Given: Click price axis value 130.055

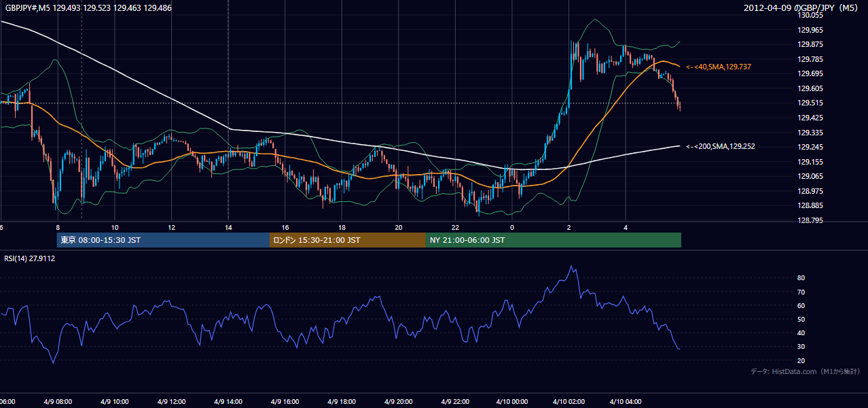Looking at the screenshot, I should pyautogui.click(x=811, y=15).
